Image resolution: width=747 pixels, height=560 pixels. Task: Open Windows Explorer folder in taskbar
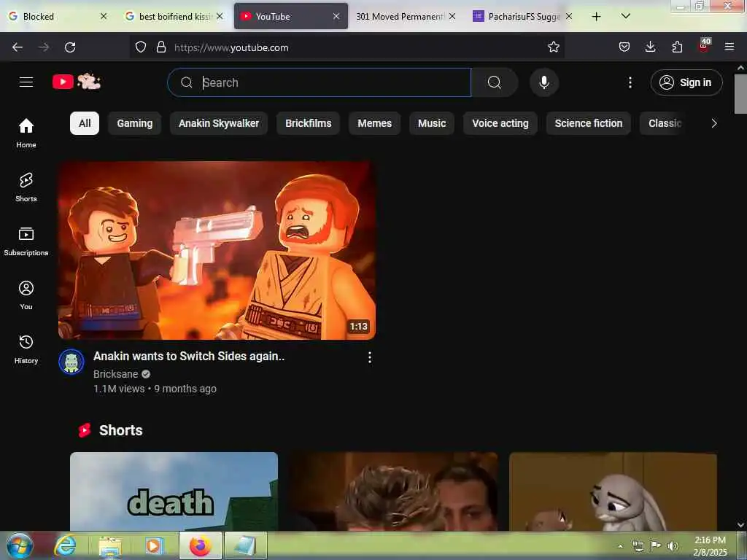click(110, 545)
